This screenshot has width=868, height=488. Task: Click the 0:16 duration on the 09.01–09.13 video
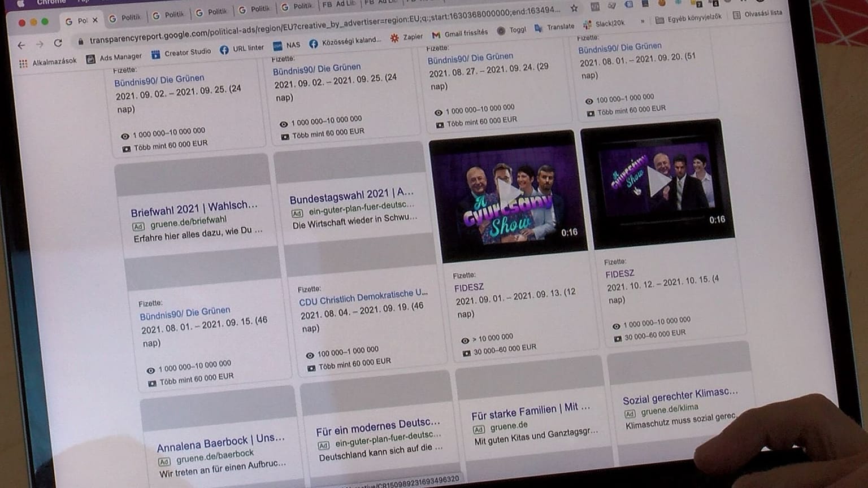click(x=569, y=232)
